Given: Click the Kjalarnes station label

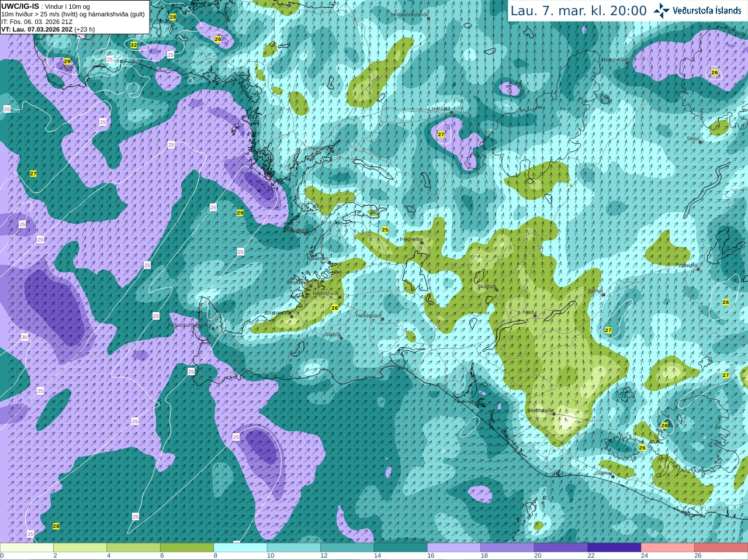Looking at the screenshot, I should (318, 258).
